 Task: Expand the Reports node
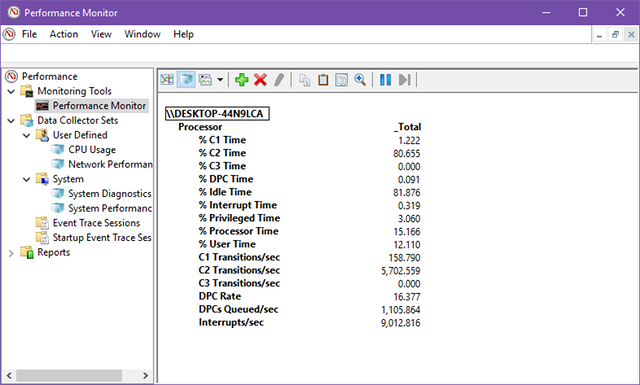pyautogui.click(x=11, y=253)
